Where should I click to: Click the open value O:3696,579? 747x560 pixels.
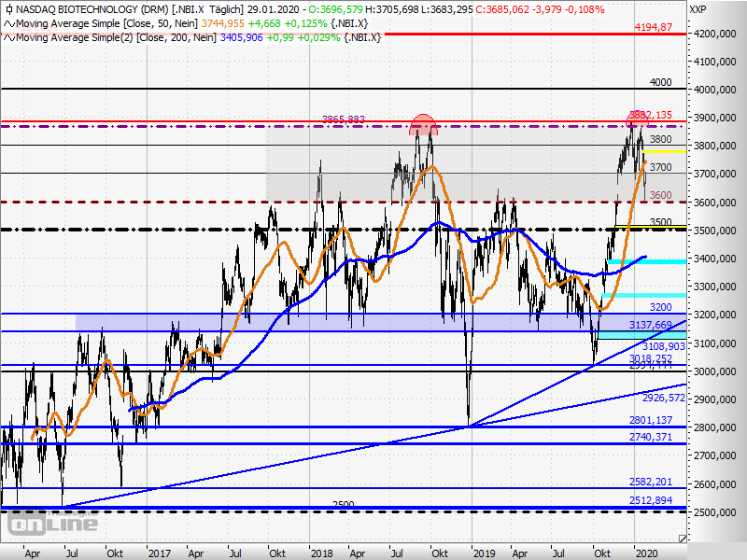[x=335, y=9]
